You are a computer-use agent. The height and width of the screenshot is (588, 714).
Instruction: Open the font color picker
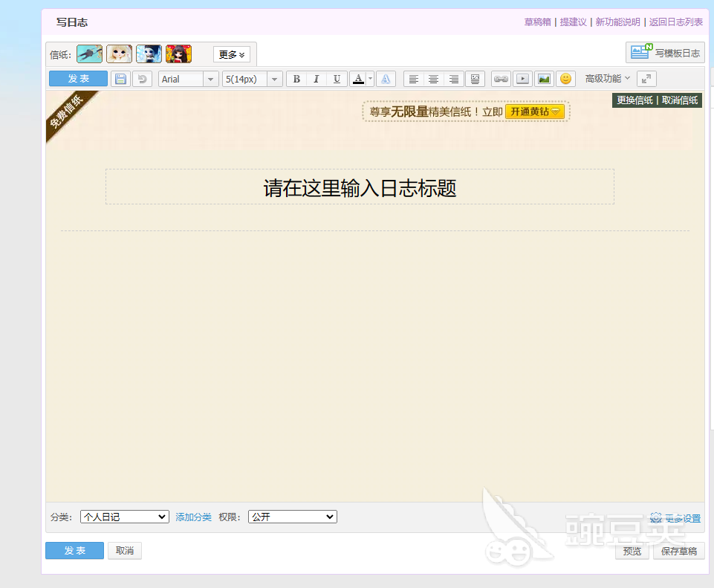pos(359,78)
